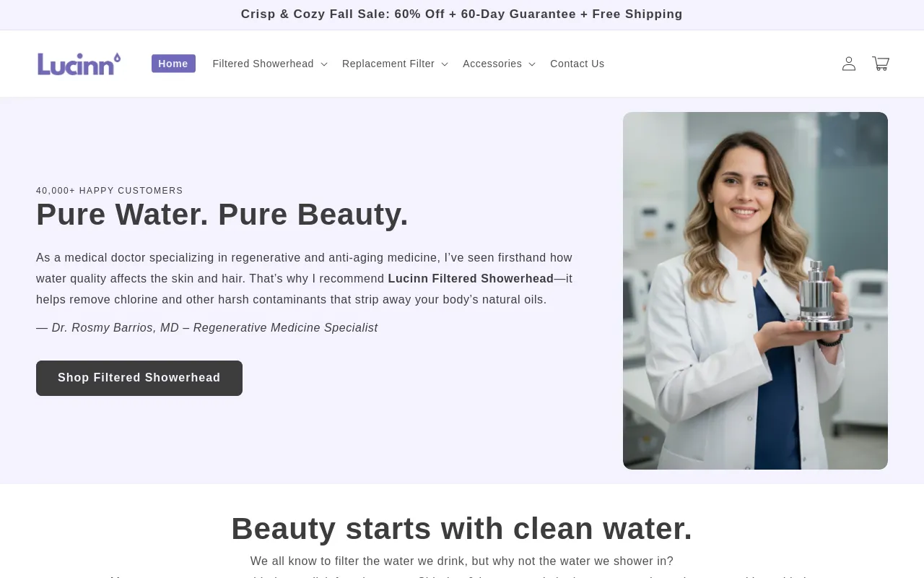924x578 pixels.
Task: Click the bold Lucinn Filtered Showerhead text
Action: point(471,279)
